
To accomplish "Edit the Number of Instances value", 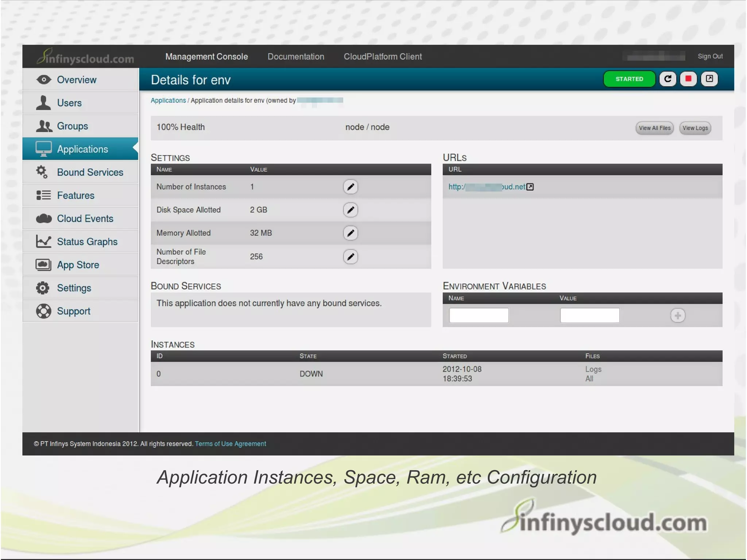I will tap(350, 187).
